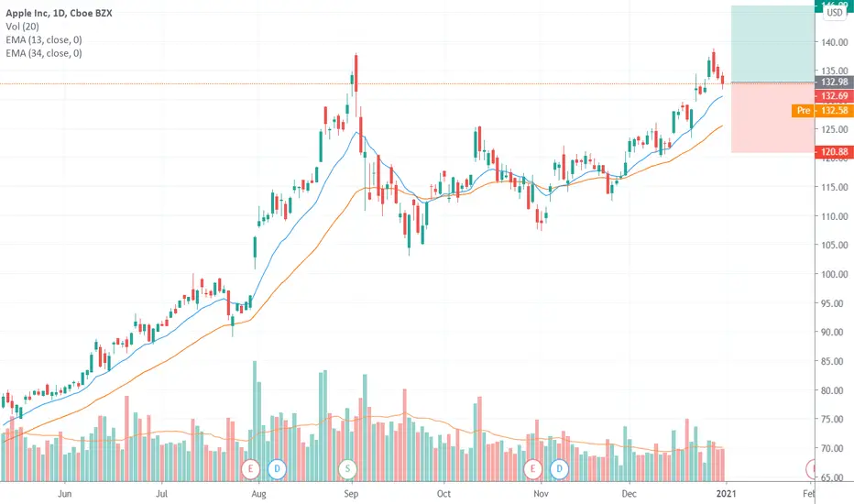The width and height of the screenshot is (854, 504).
Task: Click the November dividend 'D' marker
Action: (x=559, y=468)
